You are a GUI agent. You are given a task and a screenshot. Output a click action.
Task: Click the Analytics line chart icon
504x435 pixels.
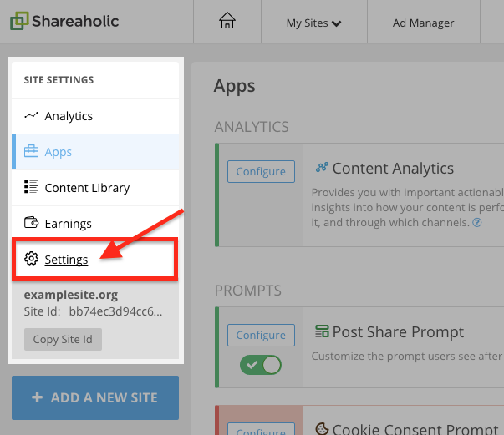point(31,115)
